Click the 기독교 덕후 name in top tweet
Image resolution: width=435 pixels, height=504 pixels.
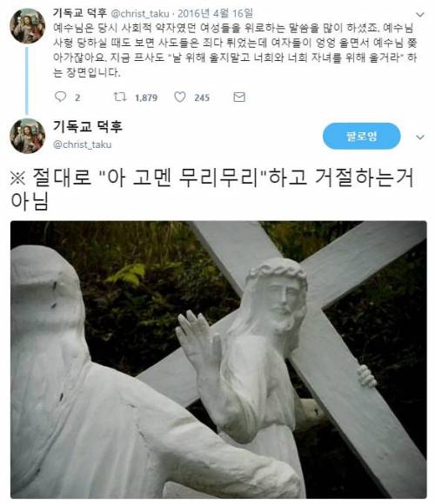click(80, 13)
